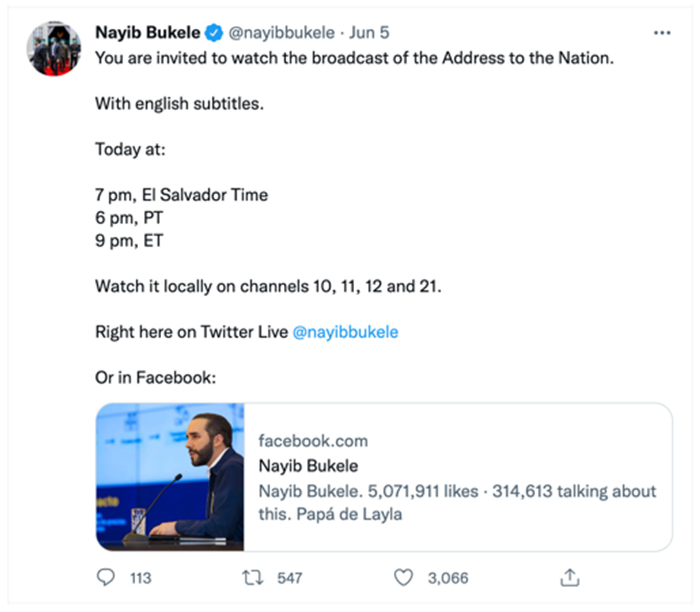Click the reply count 113
The height and width of the screenshot is (612, 700).
(x=141, y=578)
